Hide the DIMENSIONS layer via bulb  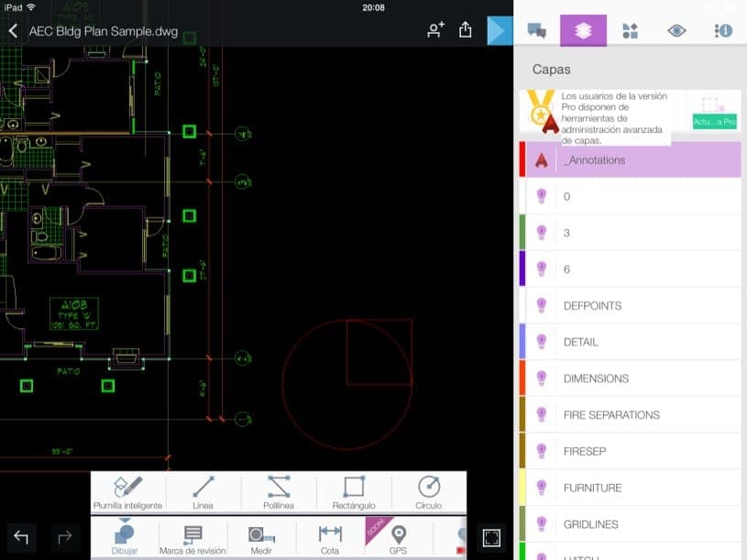[x=541, y=379]
